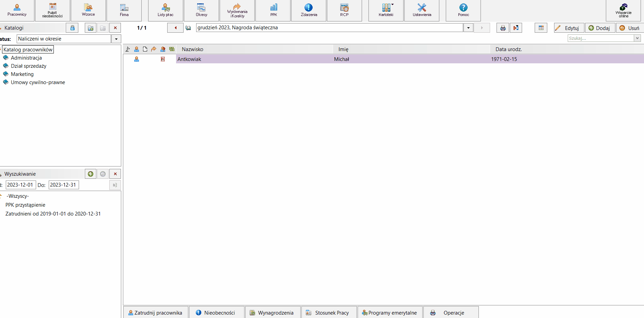Open the Stosunek Pracy bottom tab
Viewport: 644px width, 318px height.
(329, 313)
